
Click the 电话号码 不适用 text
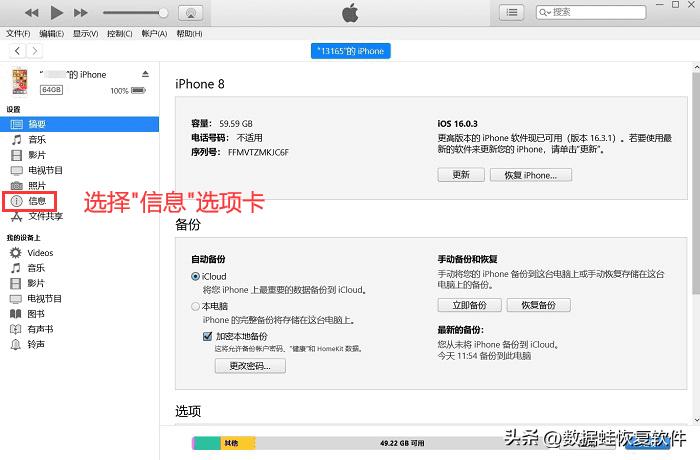[227, 138]
